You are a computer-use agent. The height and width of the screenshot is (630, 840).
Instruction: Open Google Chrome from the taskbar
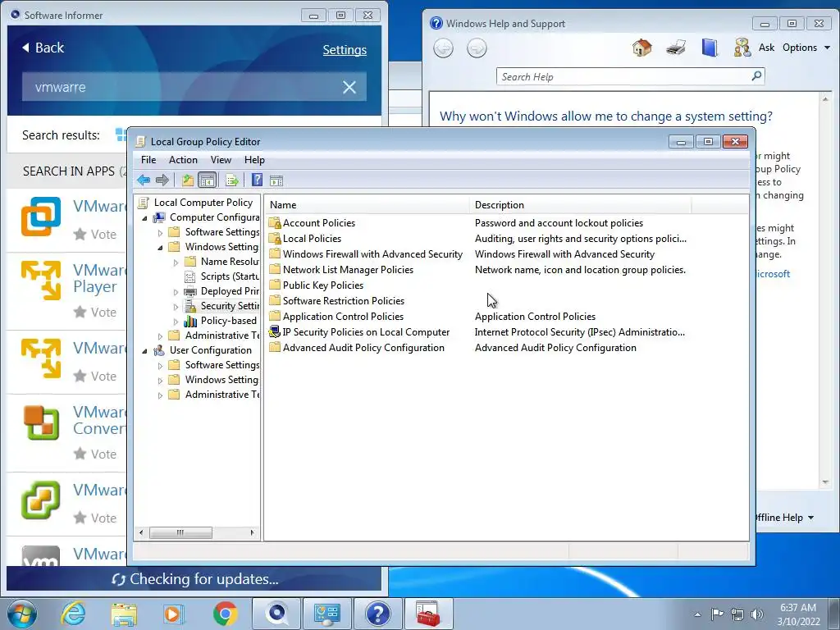pos(225,614)
